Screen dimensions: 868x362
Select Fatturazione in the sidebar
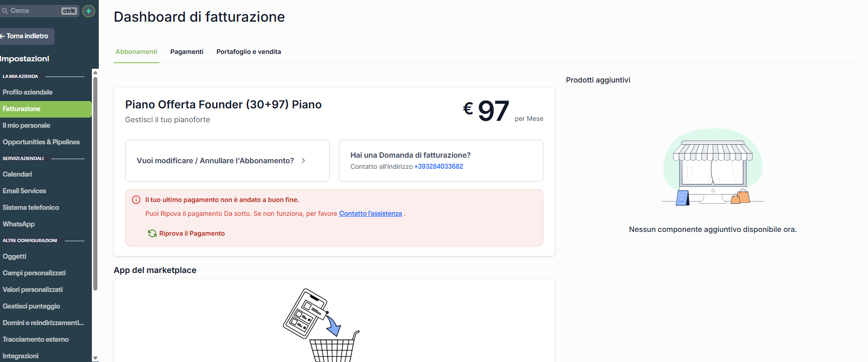(x=22, y=109)
